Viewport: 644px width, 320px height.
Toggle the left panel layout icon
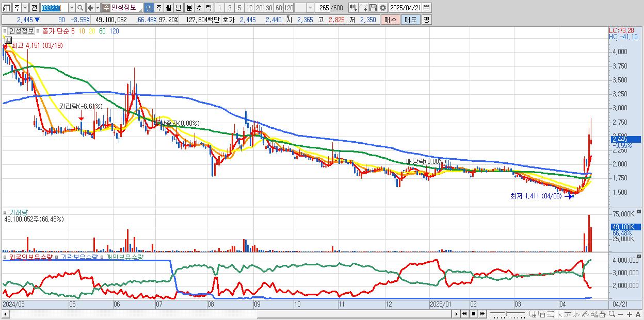[6, 8]
